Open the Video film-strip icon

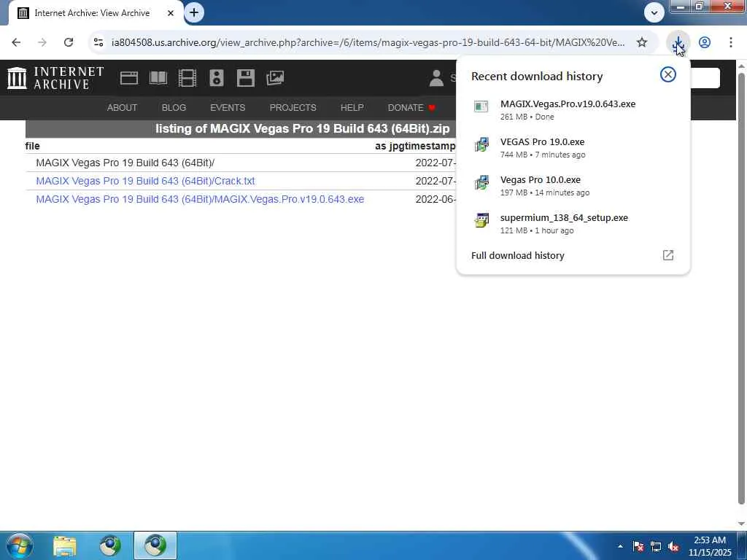coord(187,78)
